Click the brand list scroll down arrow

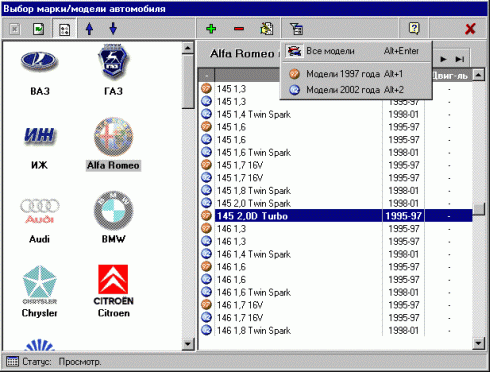pos(188,344)
